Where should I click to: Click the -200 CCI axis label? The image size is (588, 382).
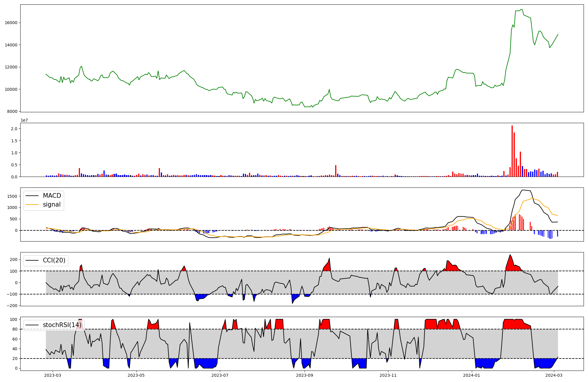pos(12,306)
